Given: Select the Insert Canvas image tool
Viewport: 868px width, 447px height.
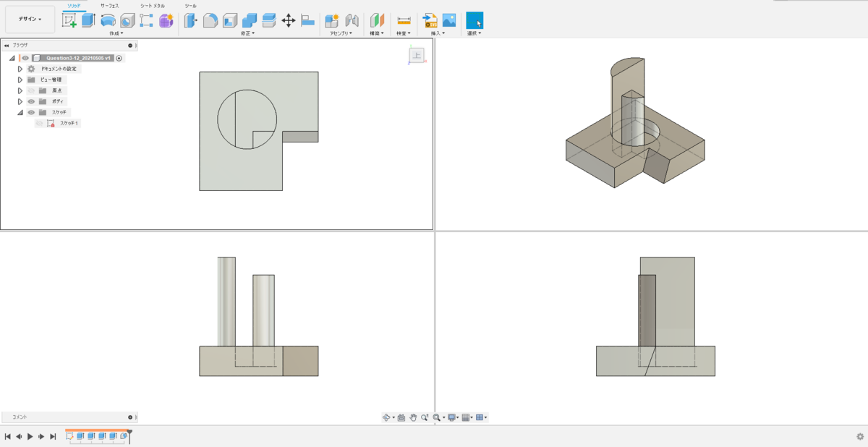Looking at the screenshot, I should pos(449,20).
